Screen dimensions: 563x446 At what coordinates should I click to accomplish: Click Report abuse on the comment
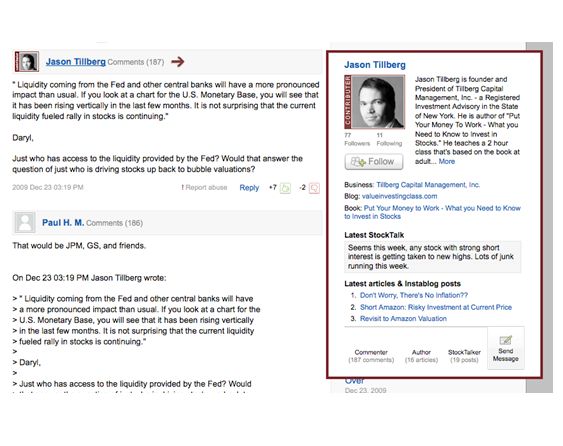click(204, 187)
